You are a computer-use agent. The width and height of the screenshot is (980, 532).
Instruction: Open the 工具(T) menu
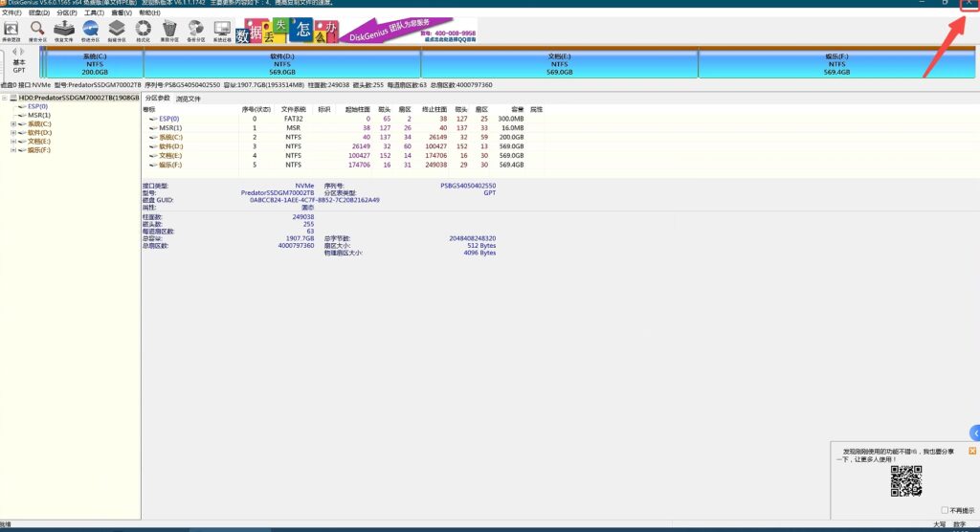click(94, 12)
